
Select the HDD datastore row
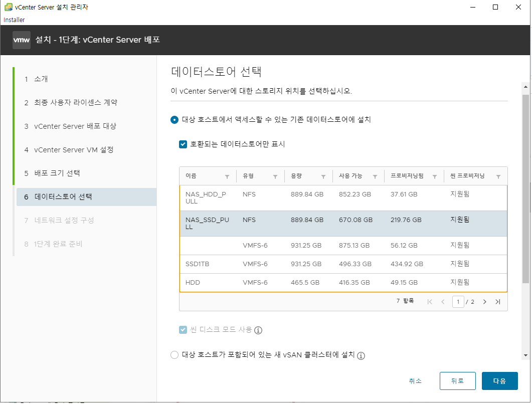pyautogui.click(x=343, y=283)
